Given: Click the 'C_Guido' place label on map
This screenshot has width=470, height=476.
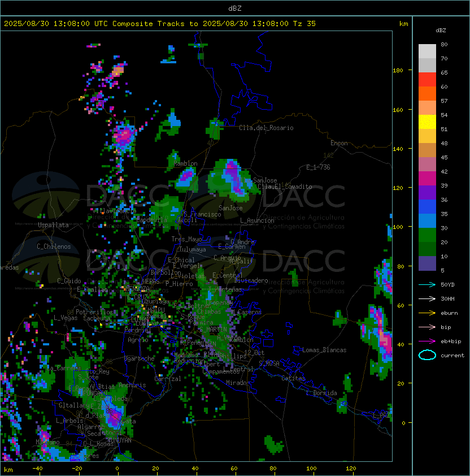Looking at the screenshot, I should tap(69, 281).
